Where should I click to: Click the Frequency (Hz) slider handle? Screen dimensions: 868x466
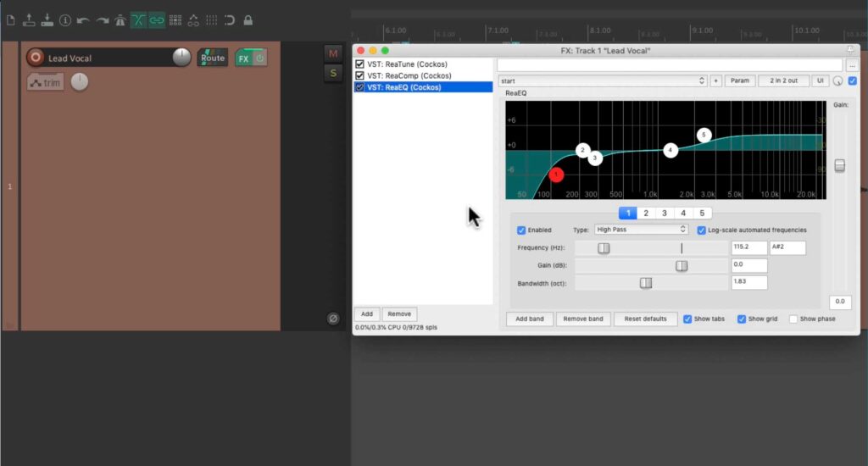point(604,248)
